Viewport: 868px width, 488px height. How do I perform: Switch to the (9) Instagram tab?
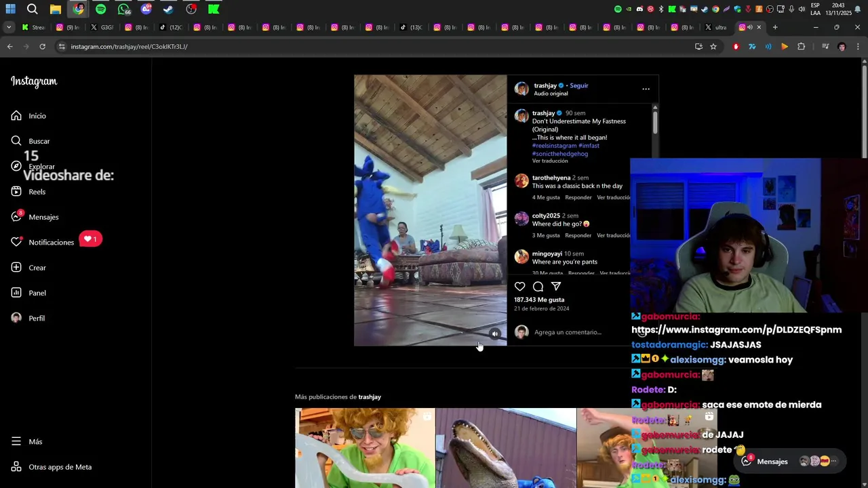point(68,27)
